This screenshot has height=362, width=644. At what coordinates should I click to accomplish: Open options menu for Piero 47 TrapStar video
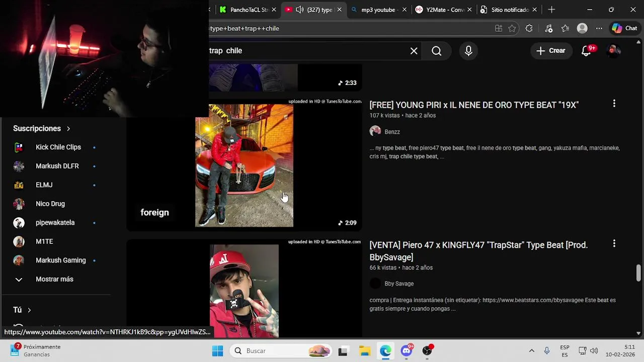click(x=614, y=244)
